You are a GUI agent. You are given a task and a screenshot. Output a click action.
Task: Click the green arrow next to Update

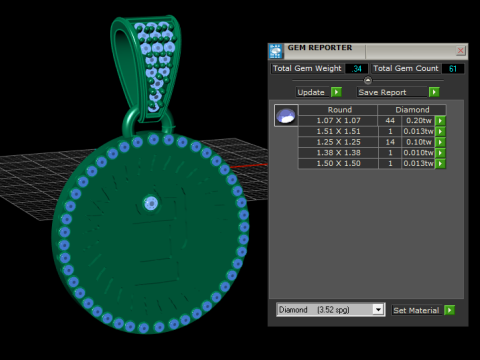[336, 92]
